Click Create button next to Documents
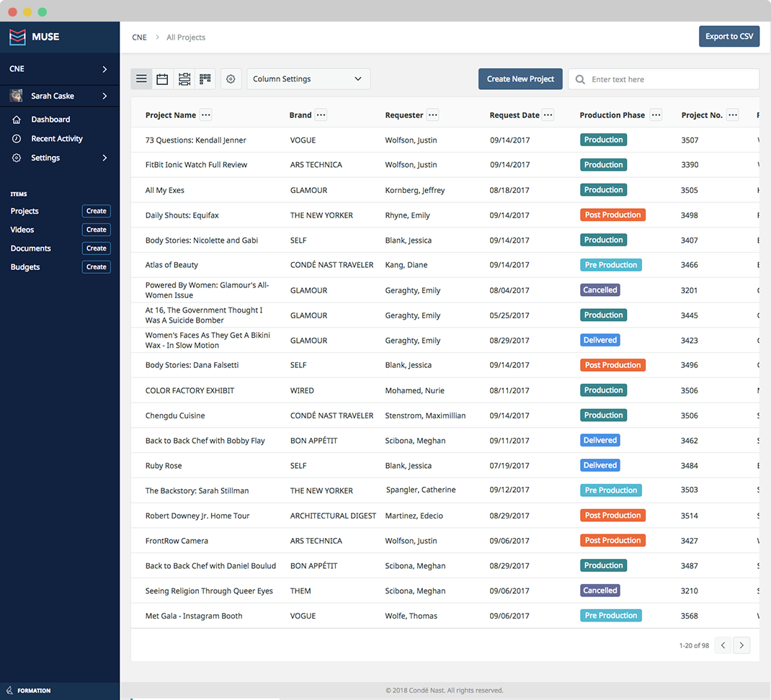The height and width of the screenshot is (700, 771). coord(97,248)
